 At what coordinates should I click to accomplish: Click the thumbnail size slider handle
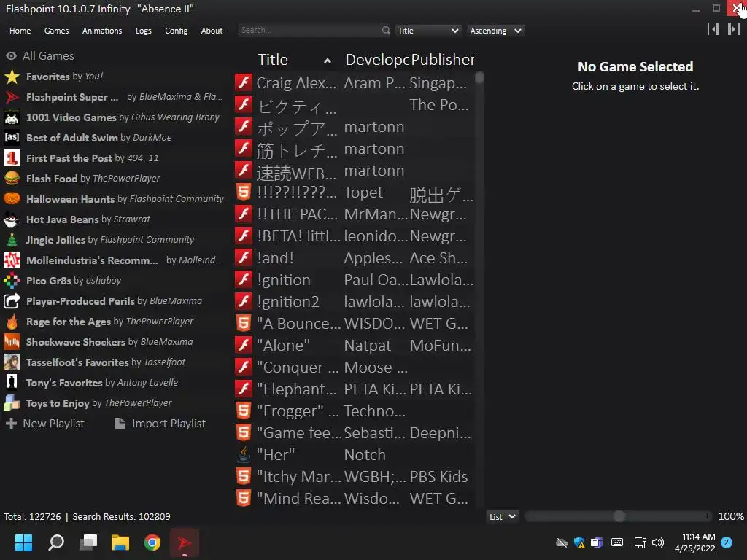point(619,516)
